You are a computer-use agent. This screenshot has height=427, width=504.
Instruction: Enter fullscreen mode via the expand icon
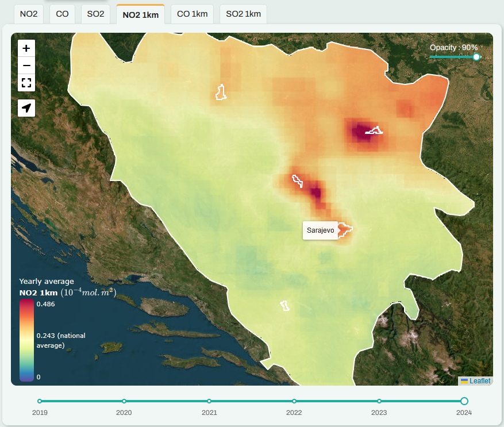point(25,83)
